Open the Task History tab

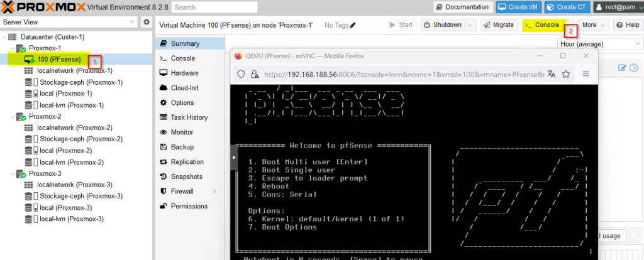click(x=190, y=117)
